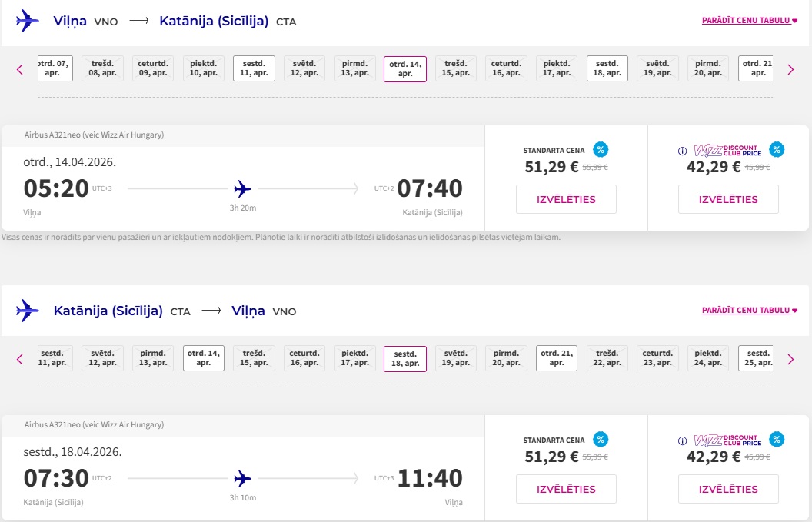Choose return standard price 51,29 € fare
The height and width of the screenshot is (522, 812).
point(566,490)
